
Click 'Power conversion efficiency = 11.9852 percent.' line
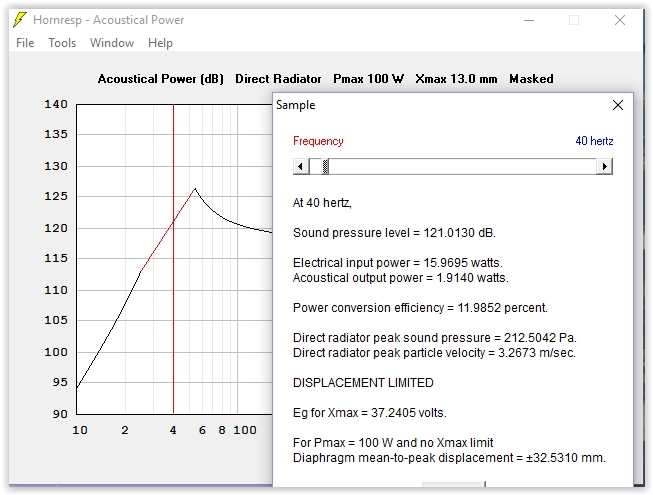[420, 308]
